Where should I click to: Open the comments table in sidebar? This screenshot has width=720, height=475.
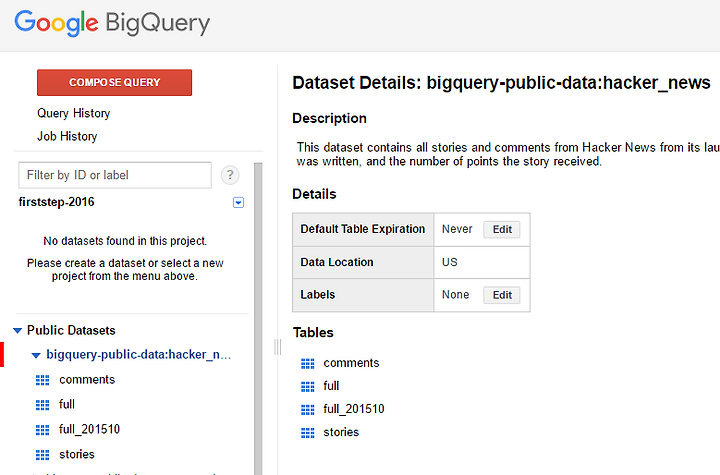pos(87,379)
